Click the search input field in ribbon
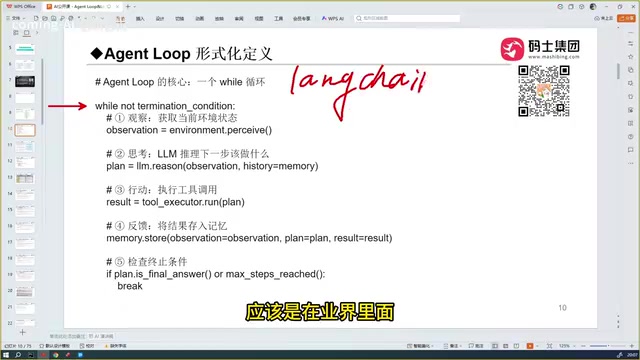Image resolution: width=640 pixels, height=360 pixels. (x=407, y=18)
